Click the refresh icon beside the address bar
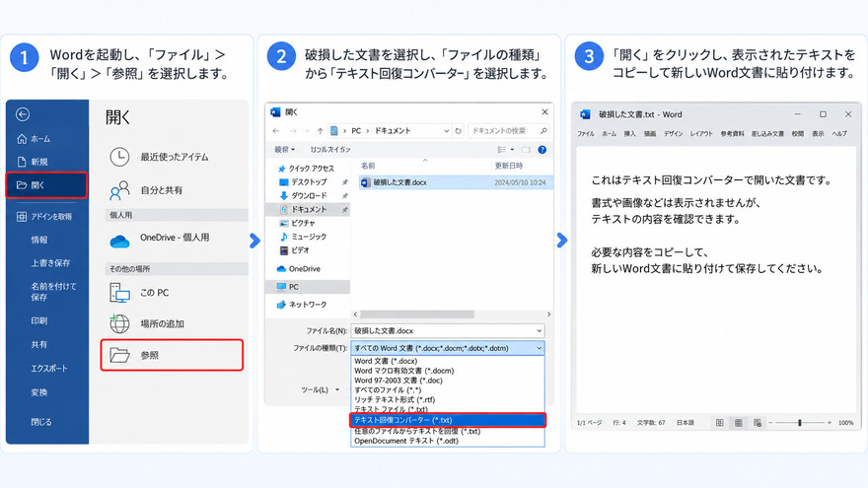This screenshot has width=868, height=488. pos(458,131)
